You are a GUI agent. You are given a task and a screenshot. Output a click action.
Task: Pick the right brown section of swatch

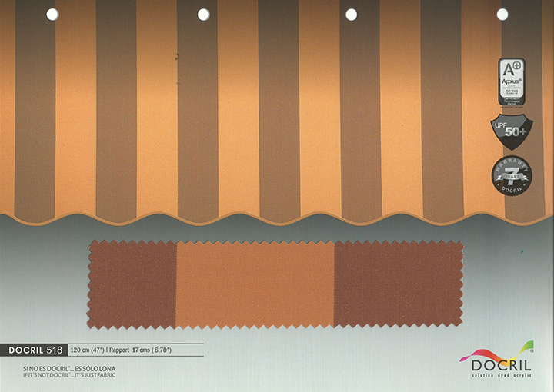[397, 283]
